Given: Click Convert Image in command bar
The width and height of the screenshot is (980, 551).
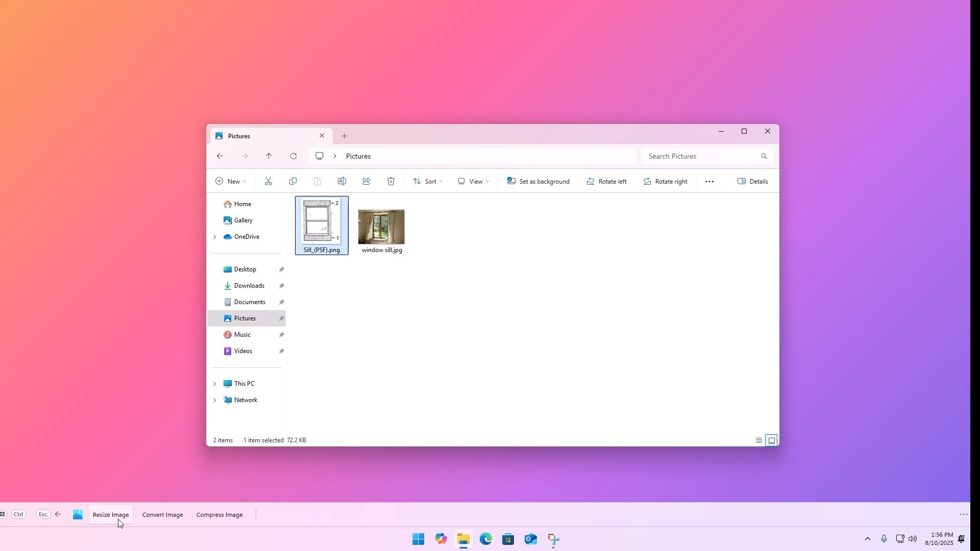Looking at the screenshot, I should point(162,515).
